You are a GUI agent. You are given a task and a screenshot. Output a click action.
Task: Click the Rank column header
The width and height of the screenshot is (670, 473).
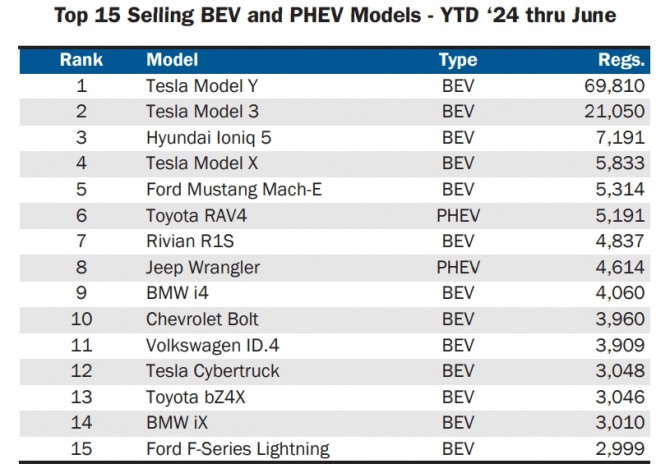tap(81, 59)
